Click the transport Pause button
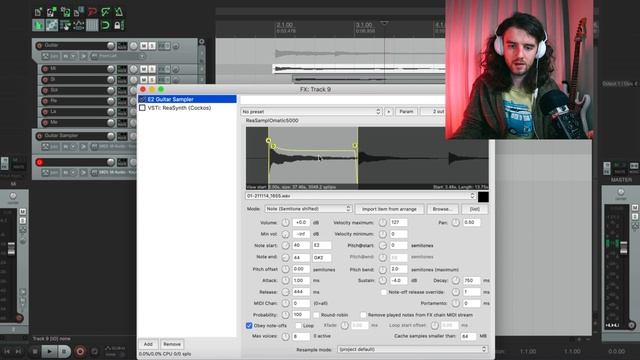 tap(64, 351)
